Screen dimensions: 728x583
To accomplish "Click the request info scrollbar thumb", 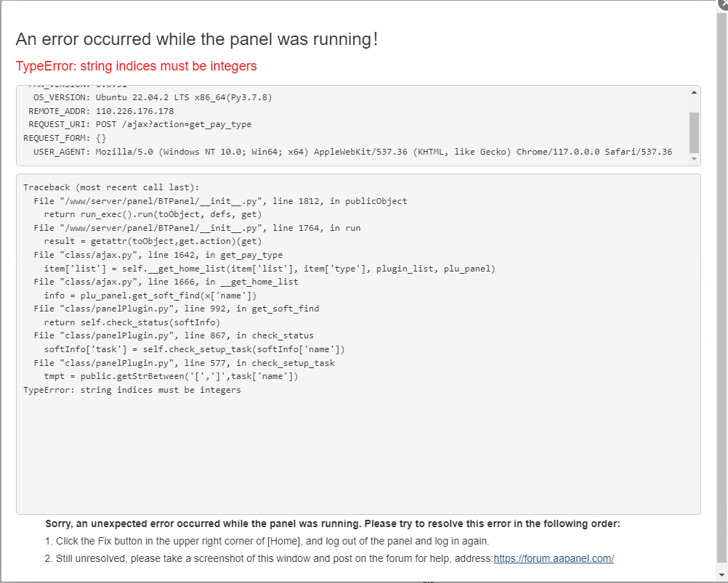I will click(694, 131).
